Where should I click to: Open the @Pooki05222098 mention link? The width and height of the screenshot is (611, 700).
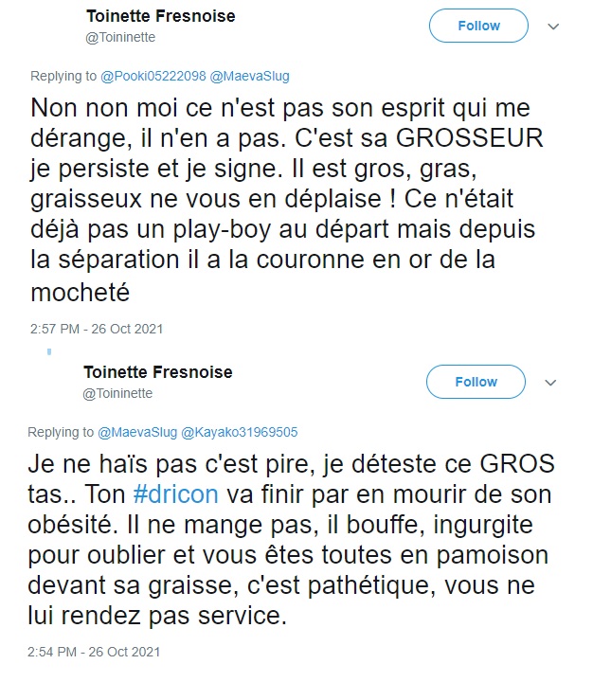150,75
